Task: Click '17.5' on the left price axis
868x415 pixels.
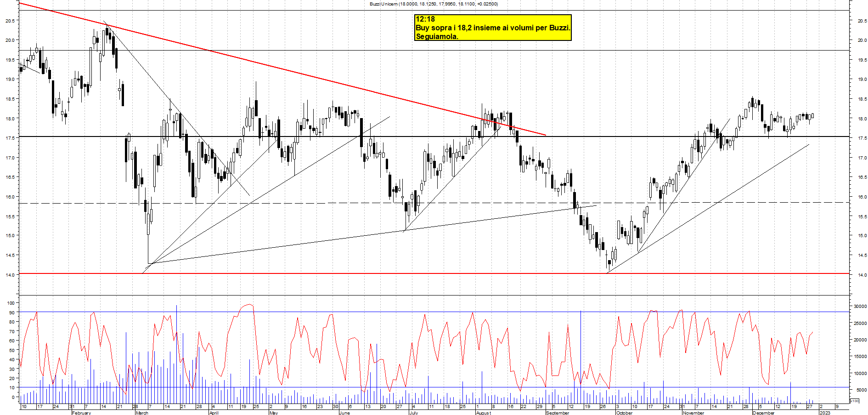Action: [x=10, y=138]
